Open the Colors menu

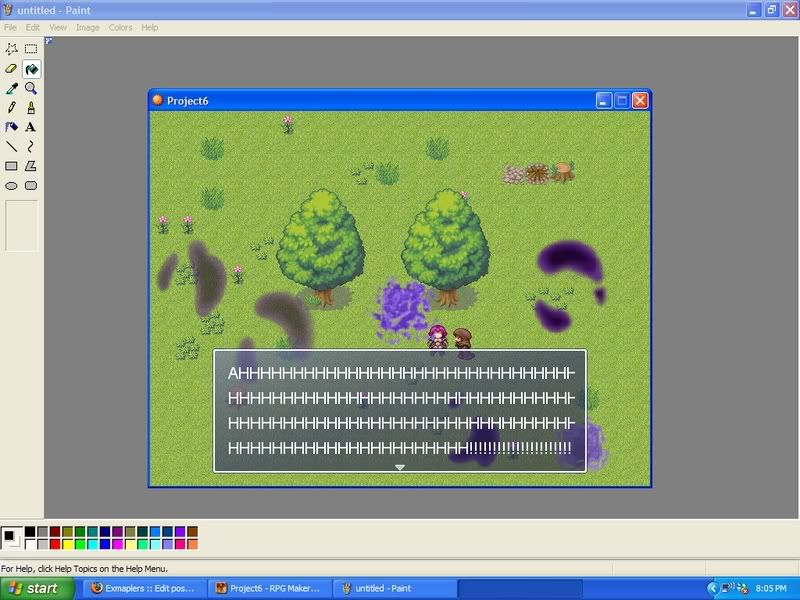pyautogui.click(x=120, y=27)
